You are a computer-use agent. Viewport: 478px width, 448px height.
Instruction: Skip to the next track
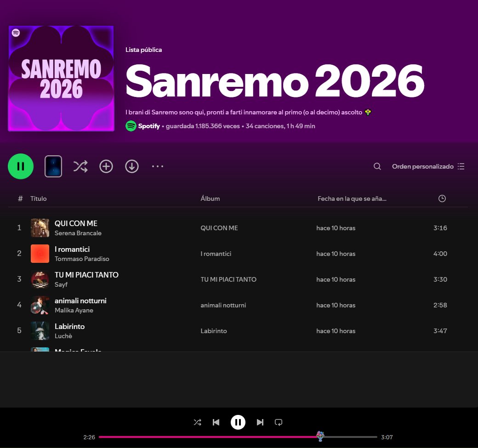pos(260,422)
